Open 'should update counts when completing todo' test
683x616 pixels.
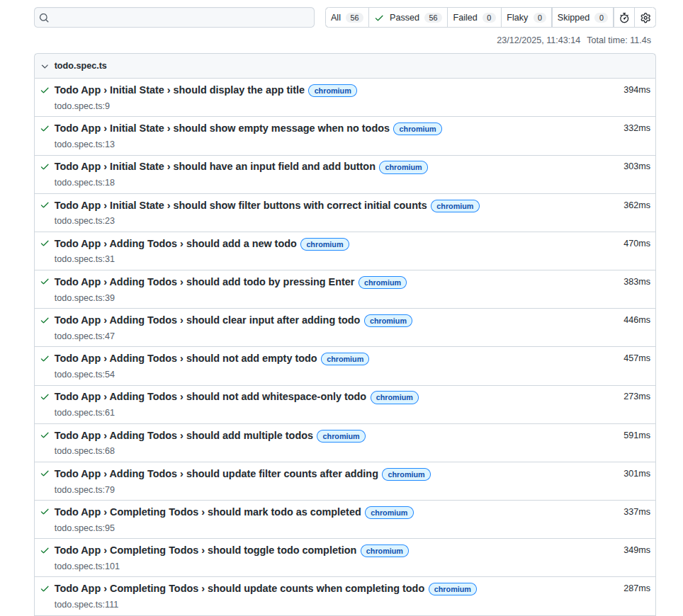pos(239,588)
